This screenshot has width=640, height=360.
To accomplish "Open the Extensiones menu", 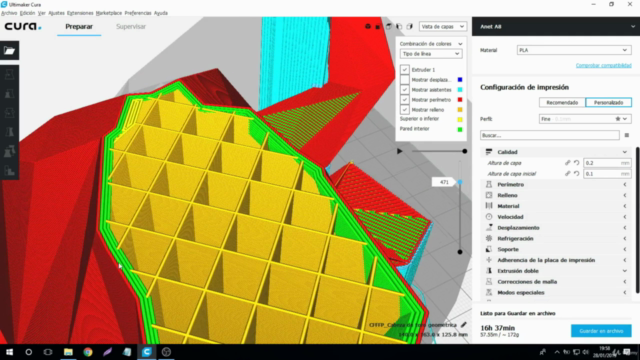I will coord(80,13).
